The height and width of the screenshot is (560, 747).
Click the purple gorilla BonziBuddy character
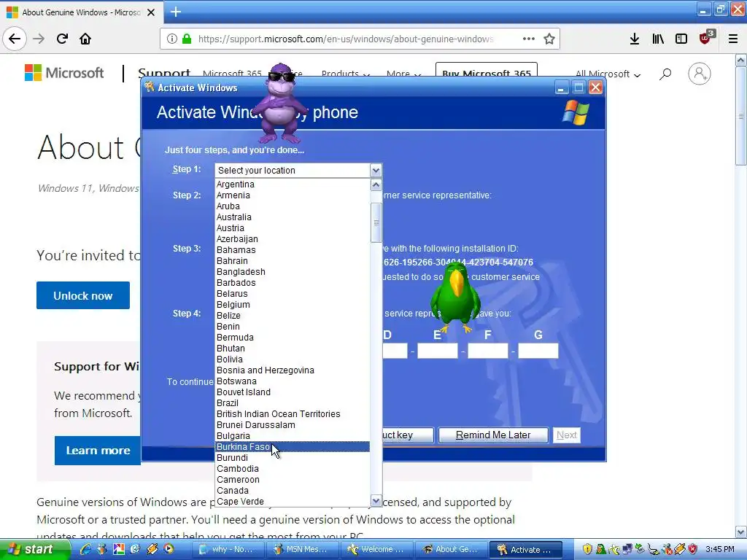point(281,103)
